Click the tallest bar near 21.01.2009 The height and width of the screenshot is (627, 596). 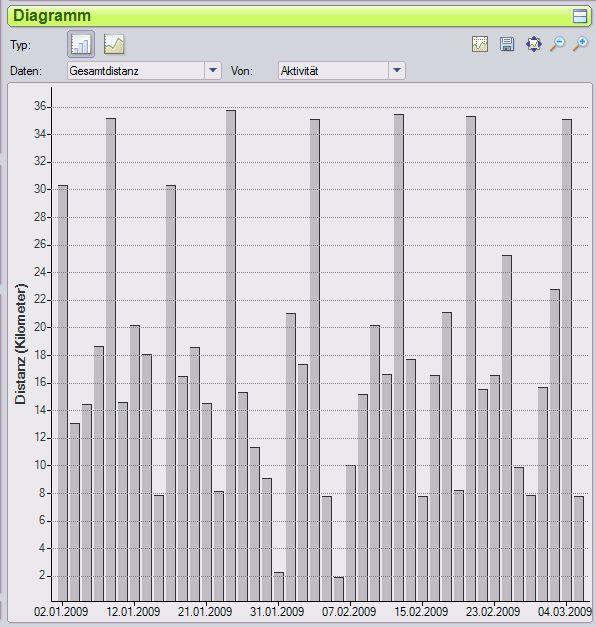[231, 355]
